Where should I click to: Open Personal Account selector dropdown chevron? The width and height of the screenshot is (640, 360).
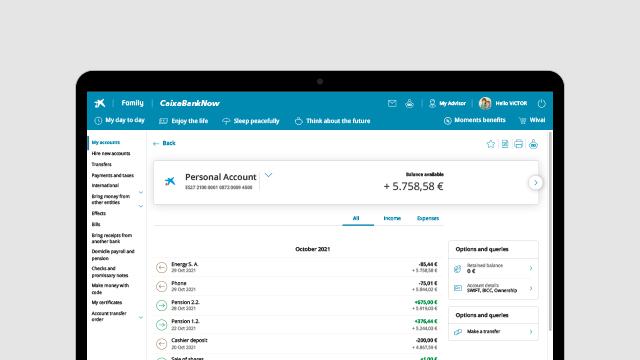click(x=268, y=175)
